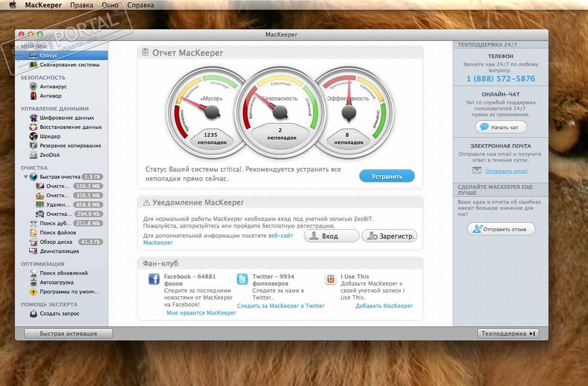588x386 pixels.
Task: Click the Быстрая активация button
Action: point(68,333)
